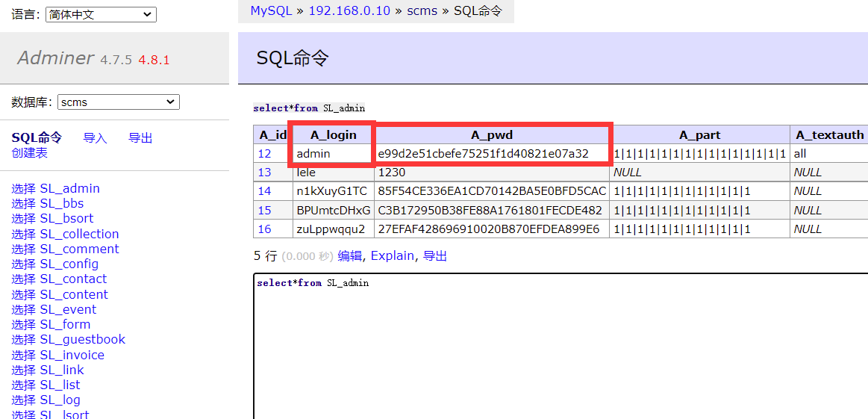
Task: Click the 导出 link beside Explain
Action: [x=435, y=255]
